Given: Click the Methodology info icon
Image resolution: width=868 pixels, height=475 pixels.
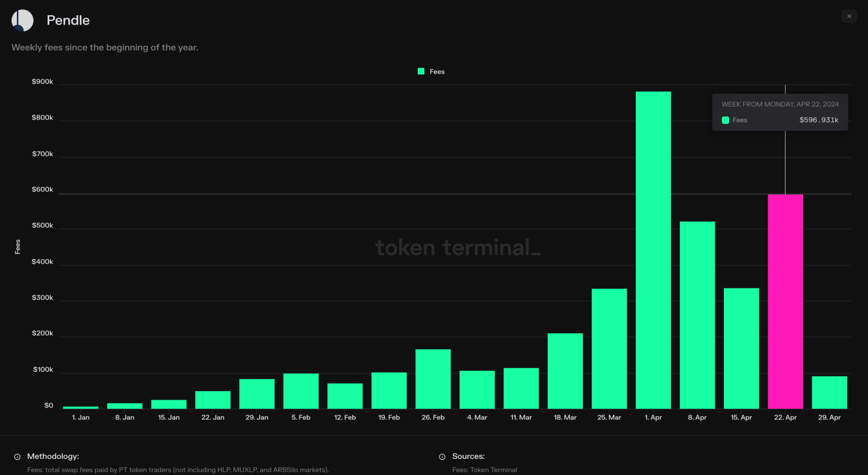Looking at the screenshot, I should [17, 457].
